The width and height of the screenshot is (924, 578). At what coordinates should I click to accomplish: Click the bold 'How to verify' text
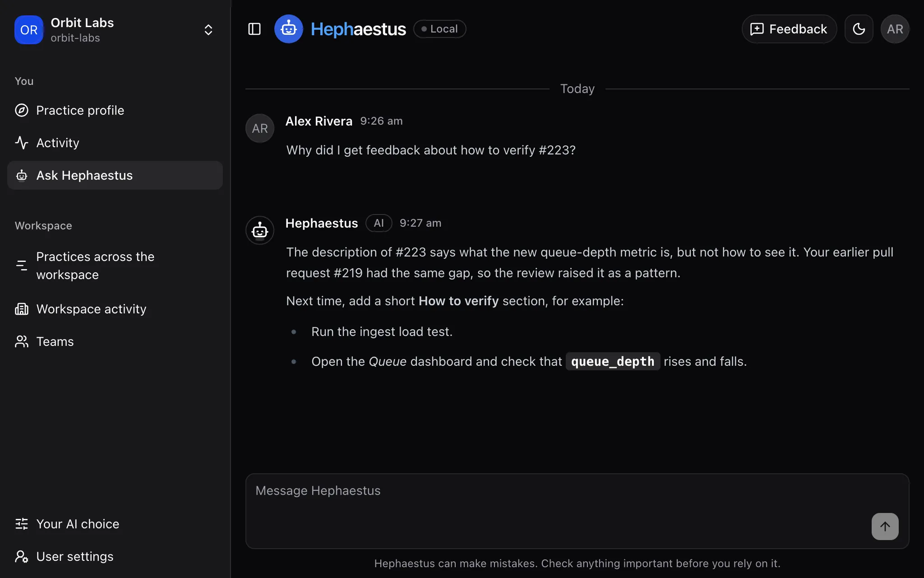[458, 301]
